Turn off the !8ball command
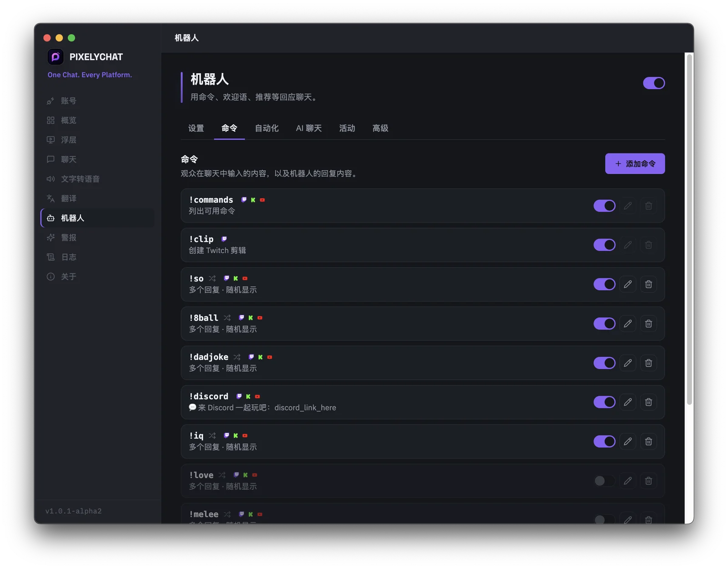 (x=604, y=323)
